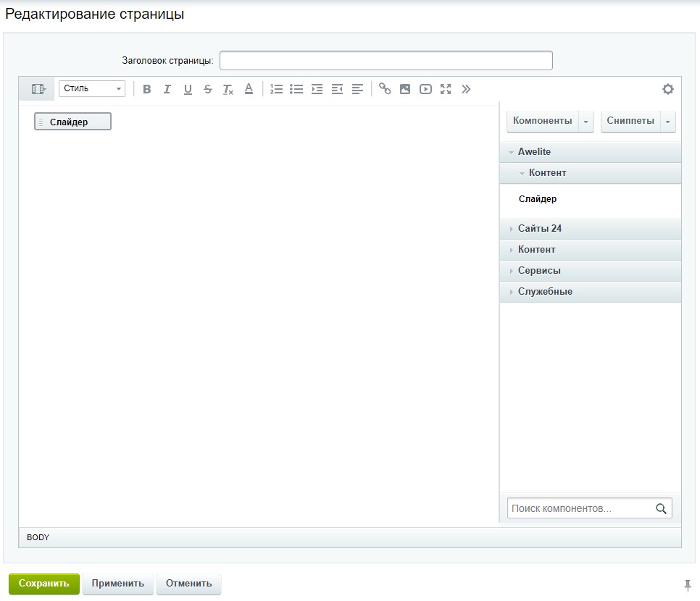700x601 pixels.
Task: Open the Стиль style dropdown
Action: [x=92, y=88]
